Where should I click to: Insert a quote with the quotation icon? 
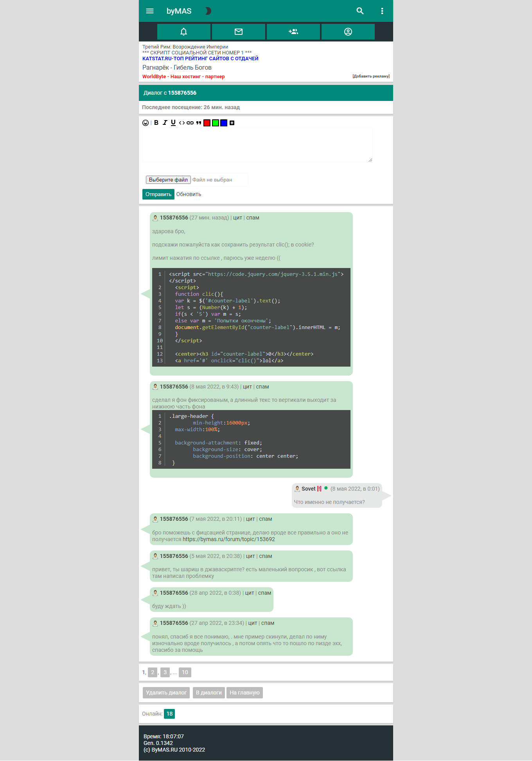click(x=199, y=123)
